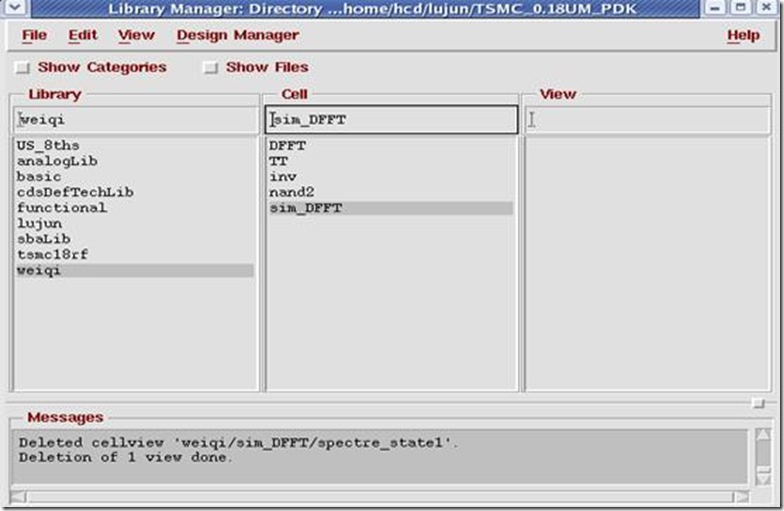Open the Design Manager menu
This screenshot has height=511, width=784.
point(237,35)
